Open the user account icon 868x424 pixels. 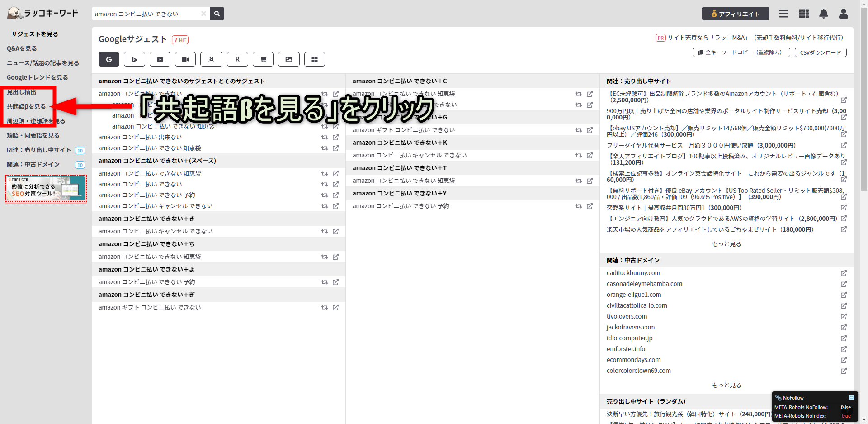[844, 14]
